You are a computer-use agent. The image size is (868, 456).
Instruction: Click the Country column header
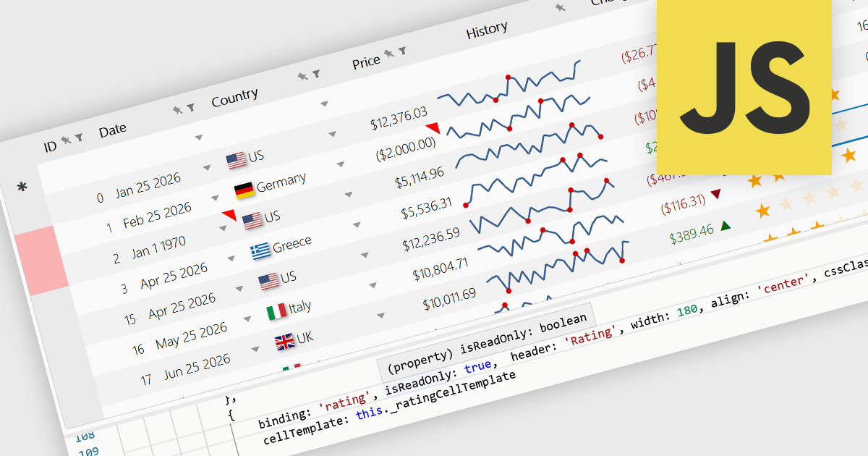(234, 96)
